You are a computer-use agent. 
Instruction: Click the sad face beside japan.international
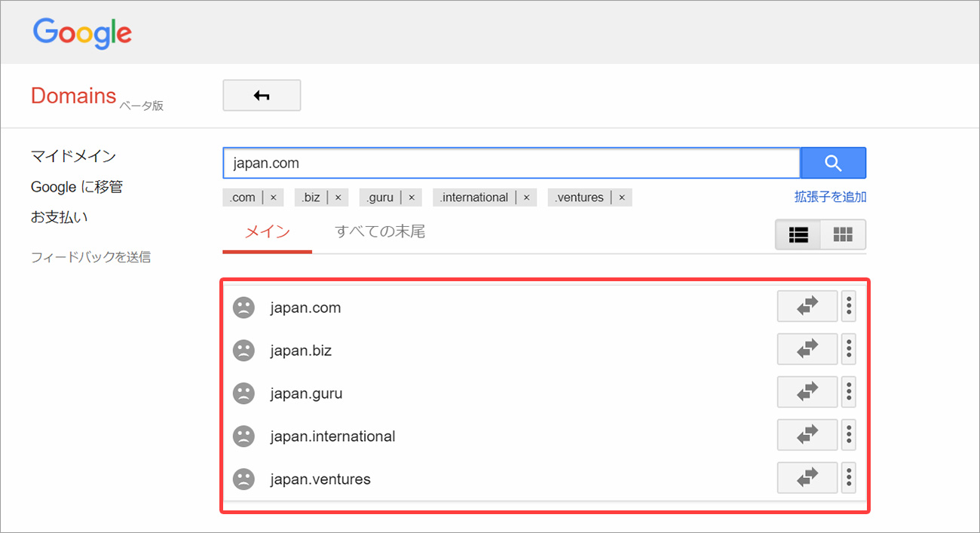[243, 436]
